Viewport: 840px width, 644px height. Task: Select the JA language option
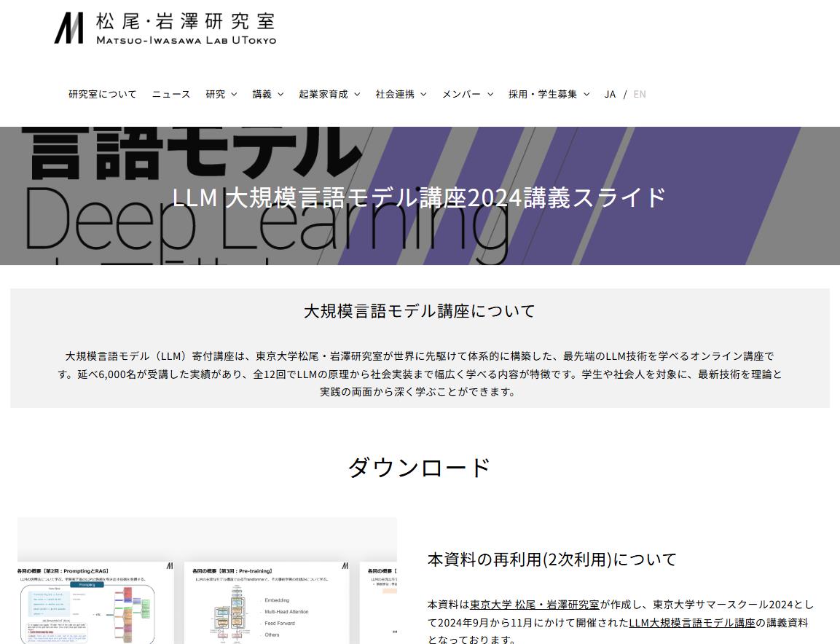tap(610, 94)
